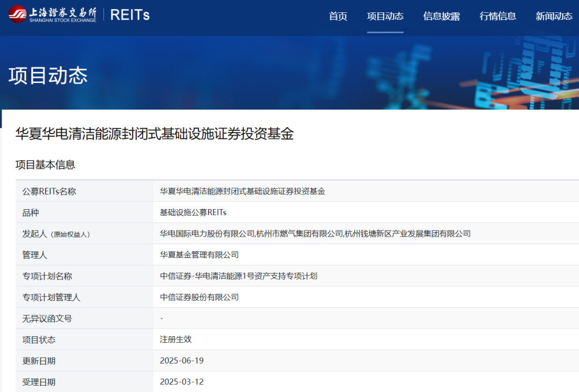
Task: Select the 项目动态 navigation tab
Action: point(385,17)
